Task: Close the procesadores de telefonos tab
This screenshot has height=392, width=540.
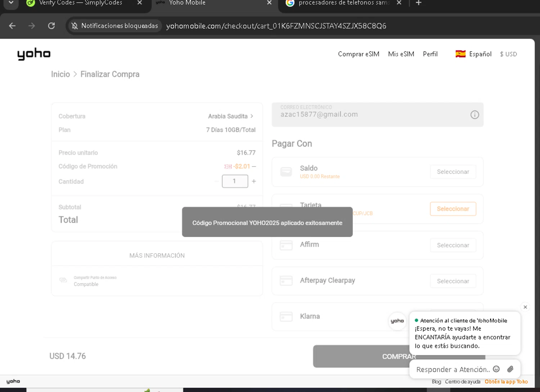Action: pyautogui.click(x=399, y=3)
